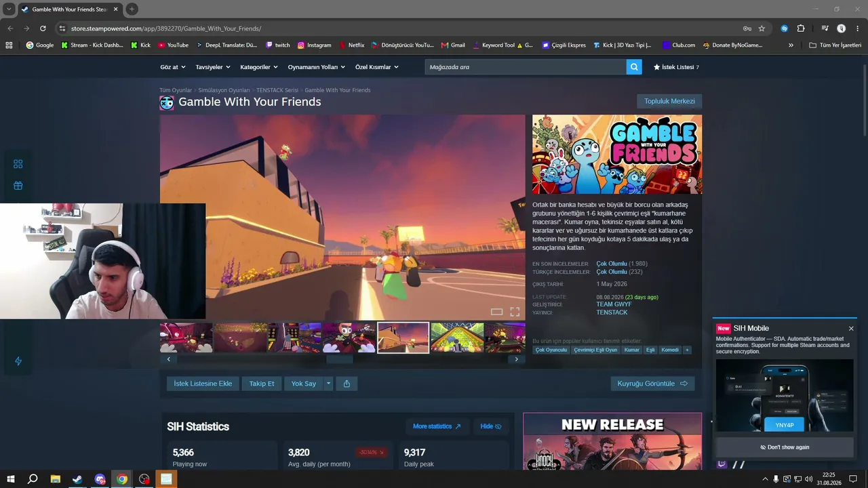Viewport: 868px width, 488px height.
Task: Click the Çok Oyunculu tag
Action: point(551,350)
